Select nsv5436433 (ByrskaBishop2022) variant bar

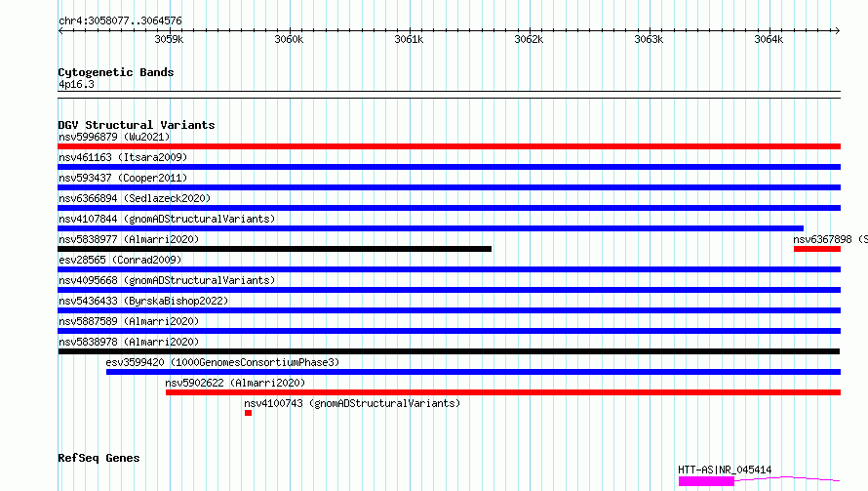449,310
